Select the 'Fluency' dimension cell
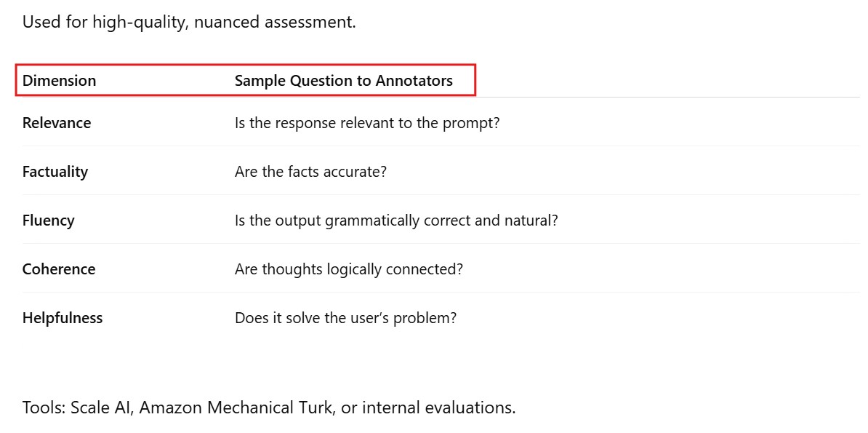 pos(49,221)
